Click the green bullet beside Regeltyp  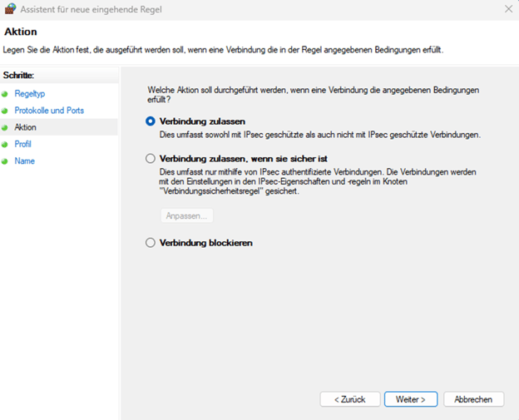(6, 94)
